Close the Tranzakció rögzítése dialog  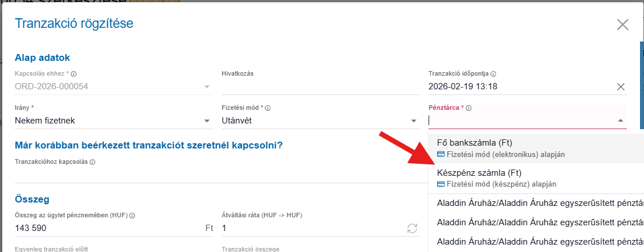pos(622,24)
